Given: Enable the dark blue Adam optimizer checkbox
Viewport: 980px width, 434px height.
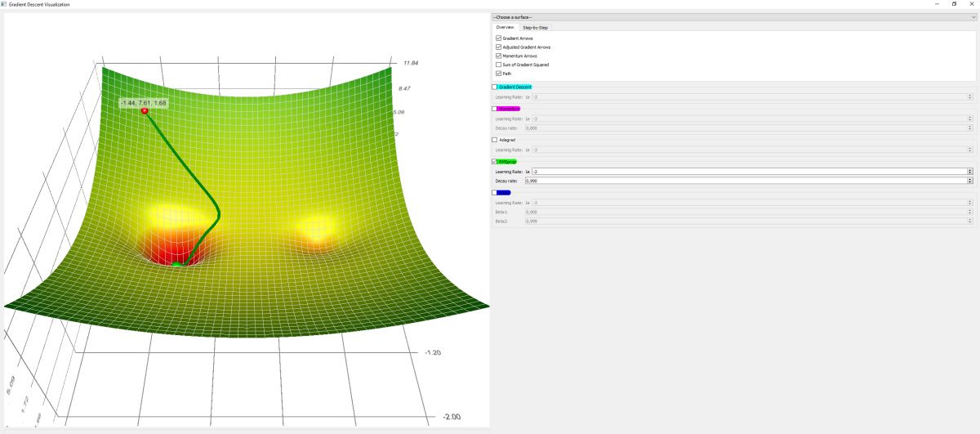Looking at the screenshot, I should coord(494,193).
